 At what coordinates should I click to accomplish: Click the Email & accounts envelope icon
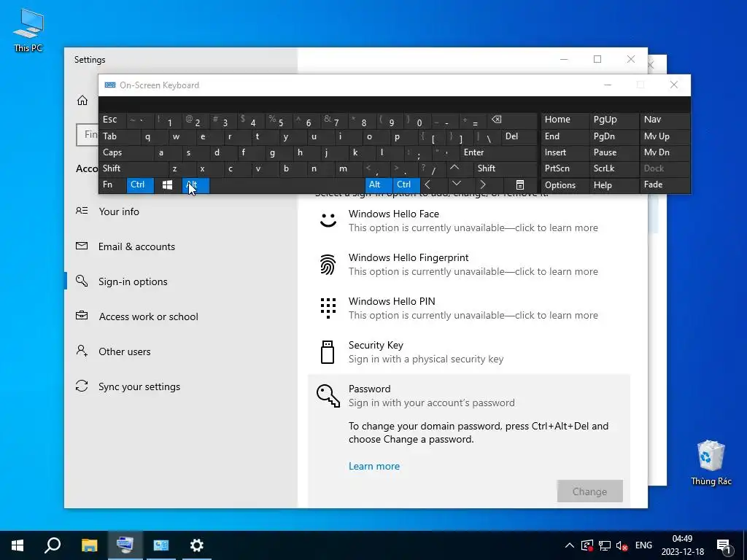pyautogui.click(x=82, y=246)
